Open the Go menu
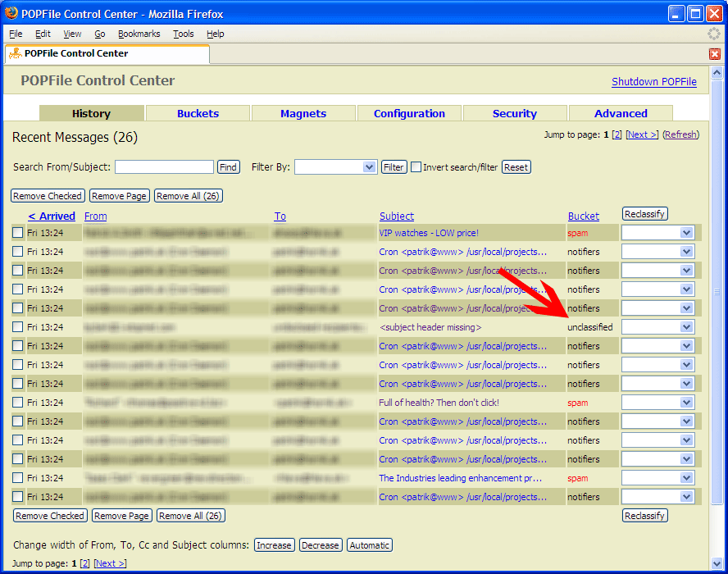 coord(100,34)
